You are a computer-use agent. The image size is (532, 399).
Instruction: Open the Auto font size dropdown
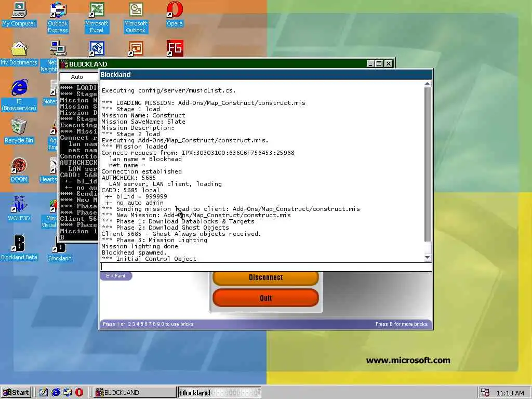[x=79, y=77]
